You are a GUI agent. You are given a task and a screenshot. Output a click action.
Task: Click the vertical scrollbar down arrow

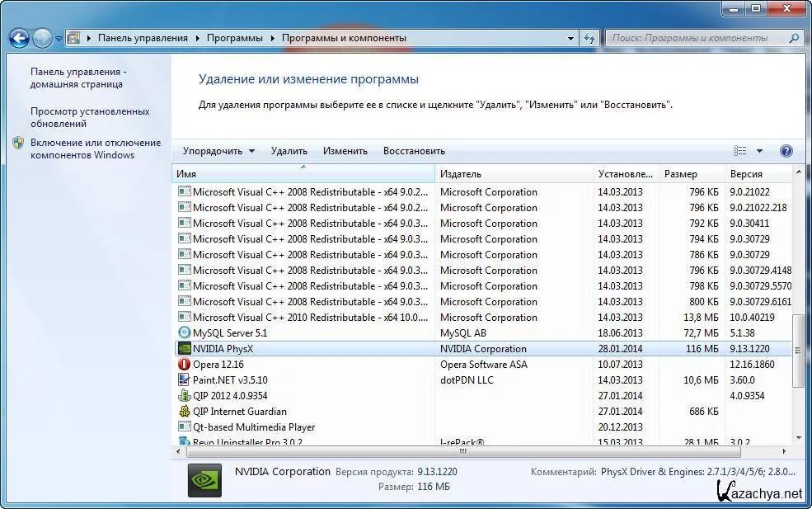pyautogui.click(x=797, y=438)
